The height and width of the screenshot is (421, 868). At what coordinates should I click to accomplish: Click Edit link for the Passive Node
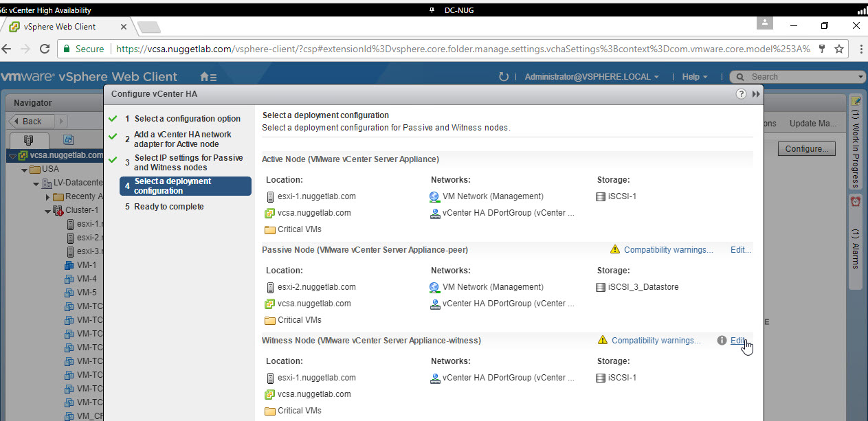(x=740, y=250)
